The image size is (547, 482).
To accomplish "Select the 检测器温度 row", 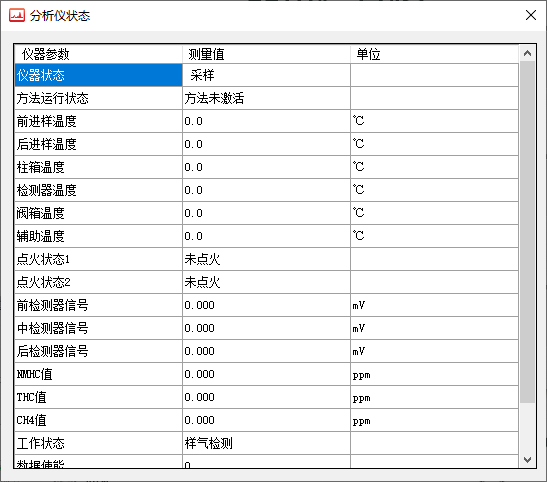I will pyautogui.click(x=266, y=190).
